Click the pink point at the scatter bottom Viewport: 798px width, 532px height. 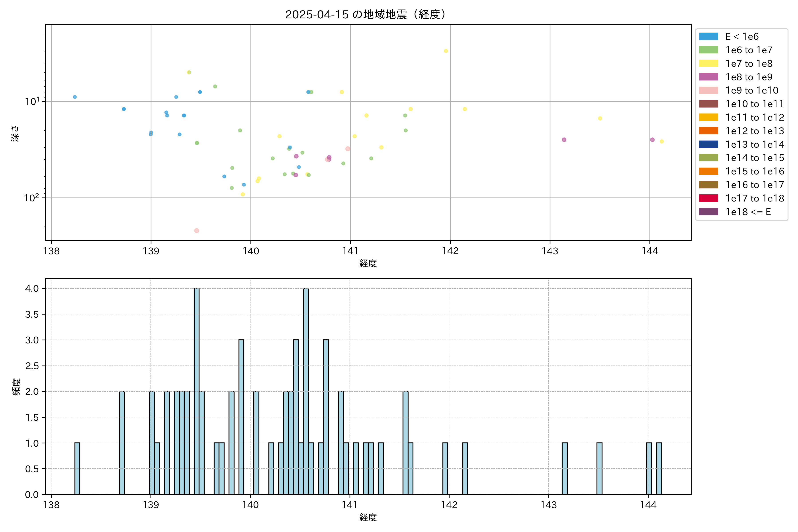196,231
